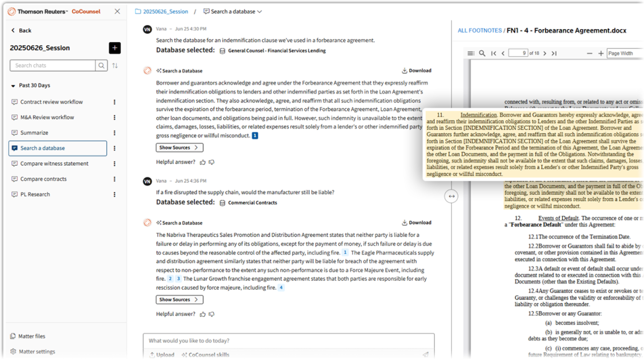Viewport: 644px width, 359px height.
Task: Toggle the document viewer sidebar list icon
Action: (471, 53)
